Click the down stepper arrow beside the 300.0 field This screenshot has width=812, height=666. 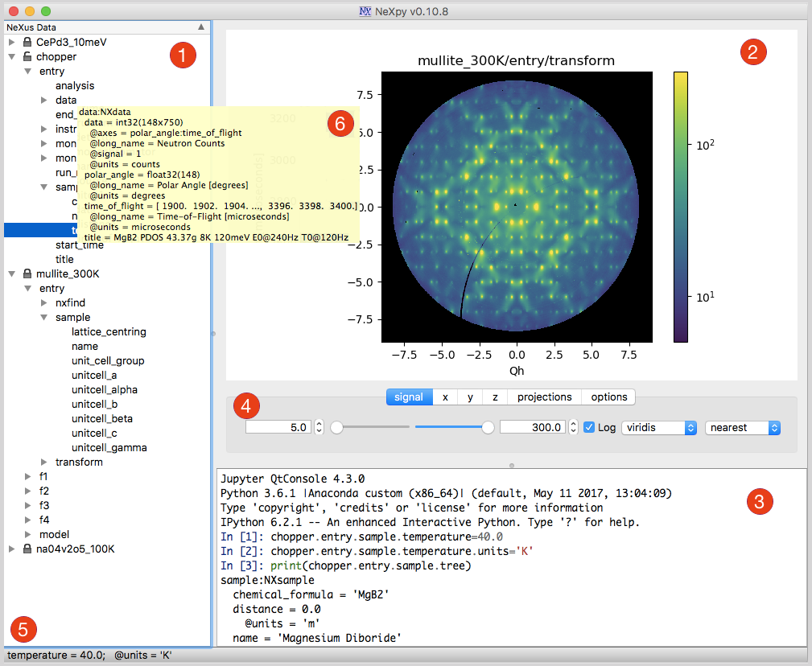click(574, 430)
